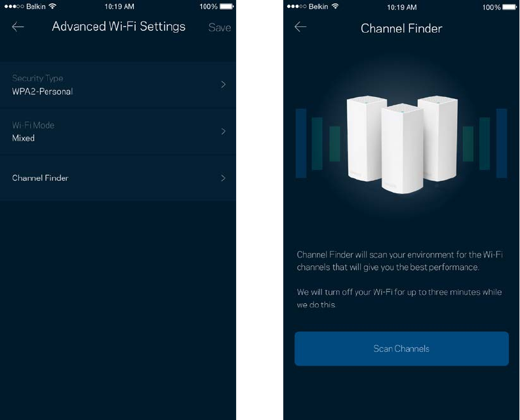Tap battery icon in right status bar

point(510,7)
